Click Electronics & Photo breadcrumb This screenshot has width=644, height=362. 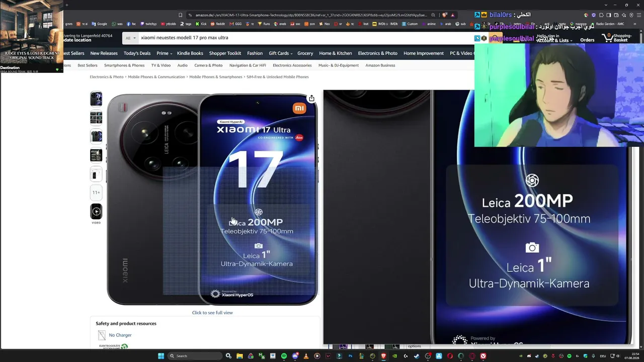tap(107, 77)
